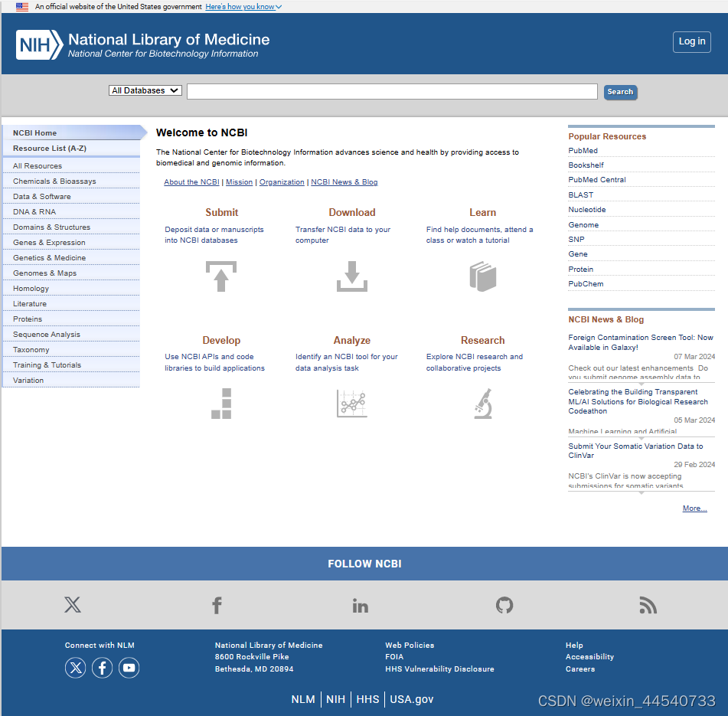Open Genetics & Medicine in the sidebar
This screenshot has height=716, width=728.
(x=71, y=258)
